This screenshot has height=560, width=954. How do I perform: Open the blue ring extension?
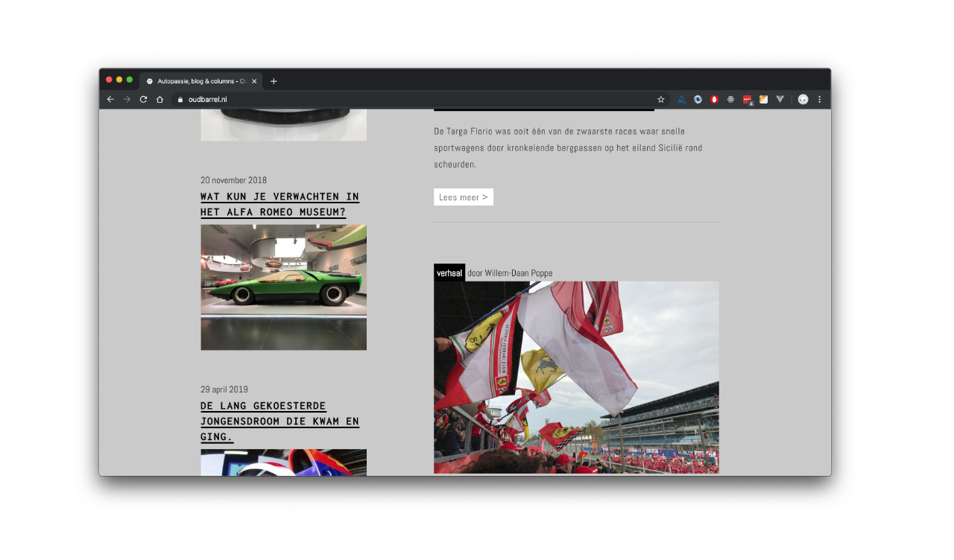pyautogui.click(x=698, y=99)
